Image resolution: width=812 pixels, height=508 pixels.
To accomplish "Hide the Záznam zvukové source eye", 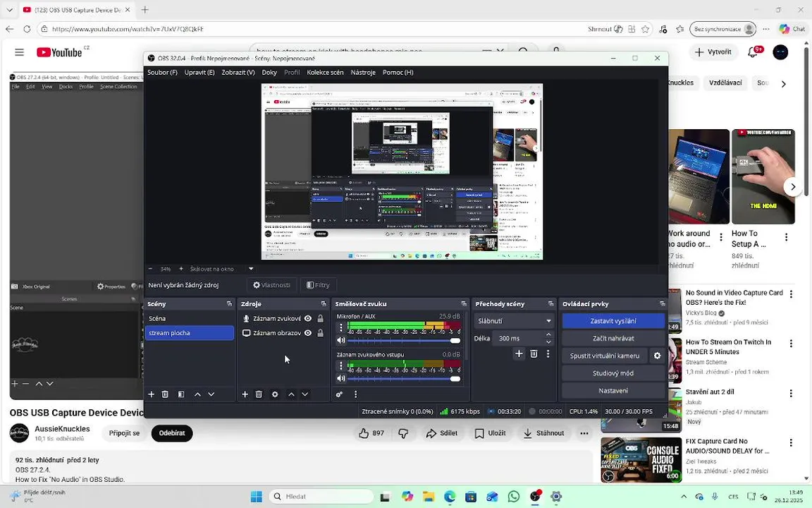I will [307, 318].
